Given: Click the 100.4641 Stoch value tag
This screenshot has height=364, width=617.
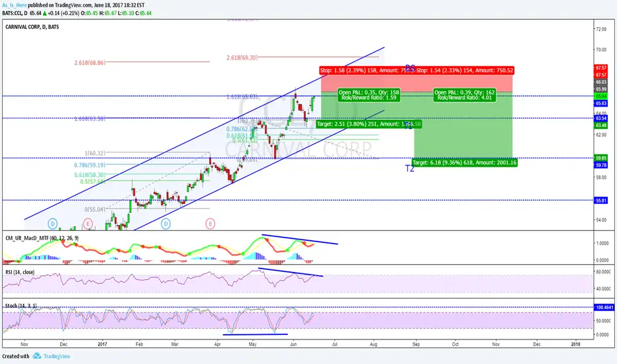Looking at the screenshot, I should point(603,307).
